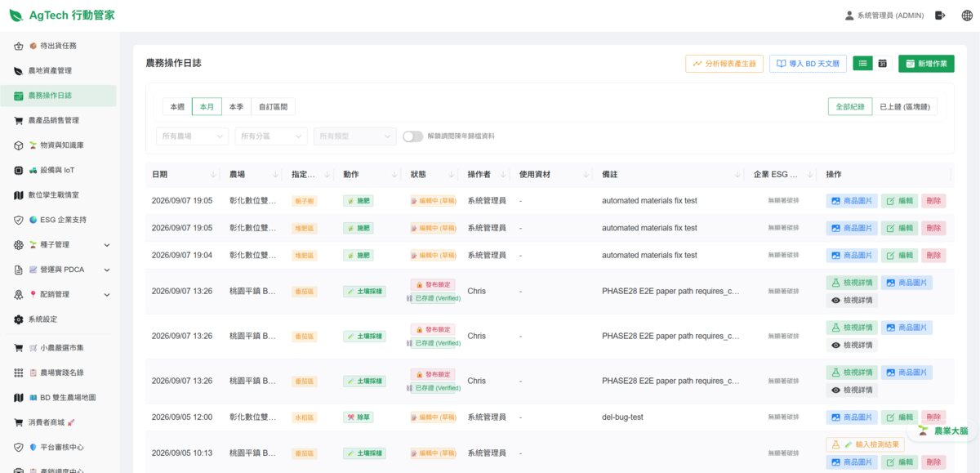Image resolution: width=980 pixels, height=473 pixels.
Task: Open BD 雙生農場地圖 in the sidebar
Action: [x=58, y=398]
